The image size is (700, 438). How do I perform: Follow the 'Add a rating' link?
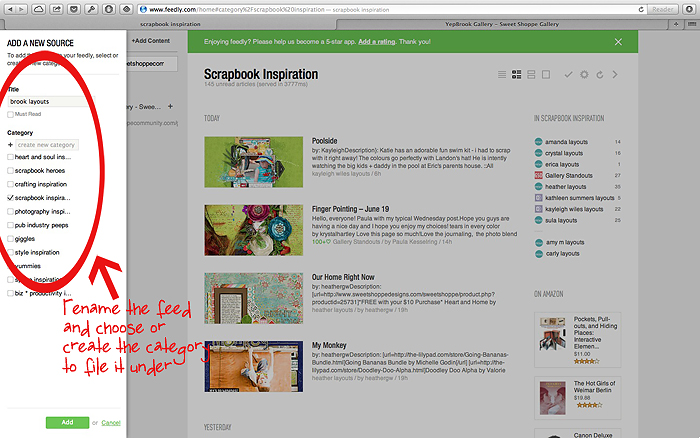[376, 42]
